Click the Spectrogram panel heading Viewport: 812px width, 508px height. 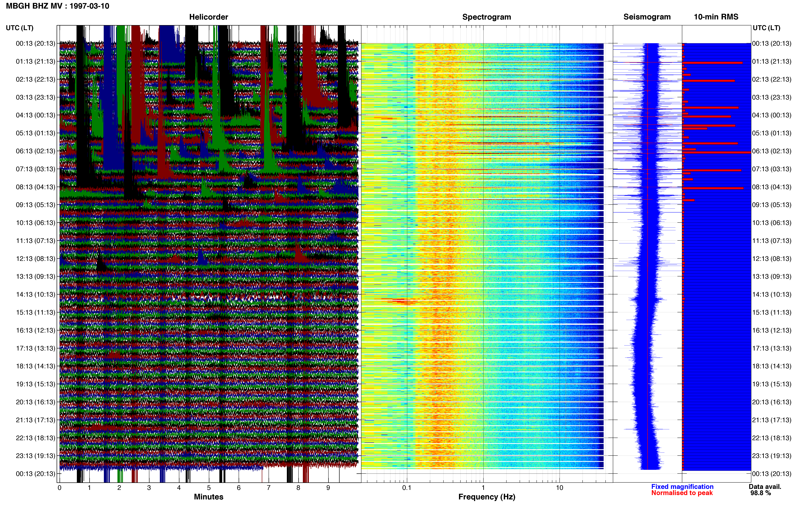coord(487,17)
